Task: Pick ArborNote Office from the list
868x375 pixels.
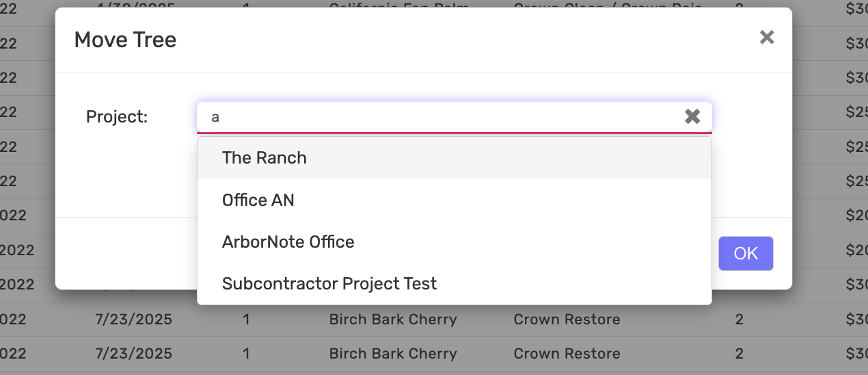Action: coord(288,242)
